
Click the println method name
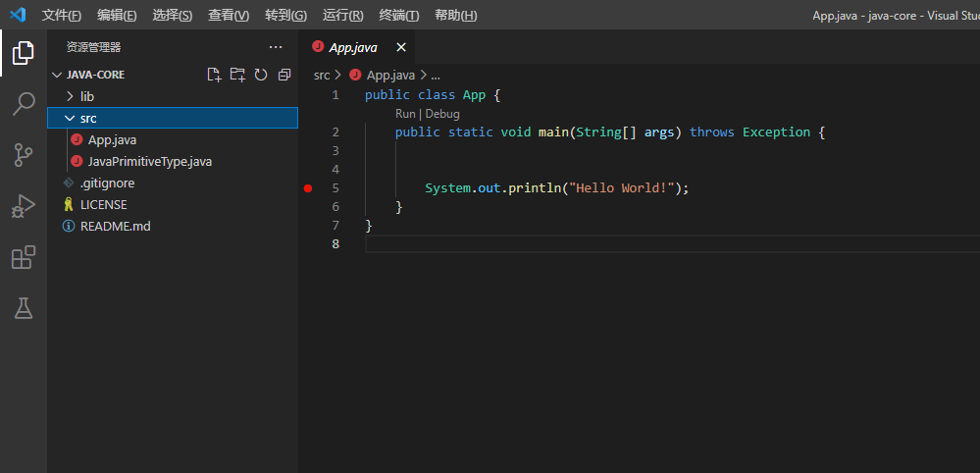[535, 188]
